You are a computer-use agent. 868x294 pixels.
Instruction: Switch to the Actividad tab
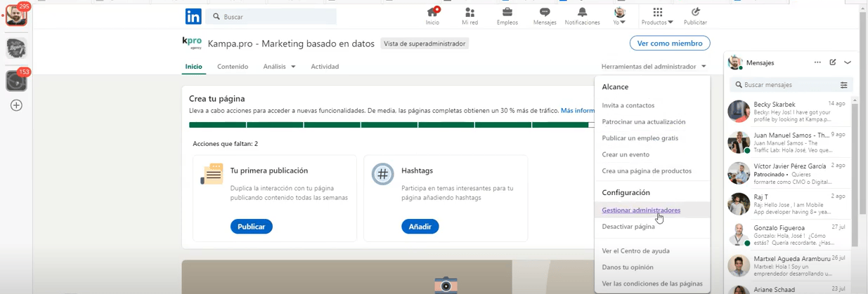(x=325, y=67)
